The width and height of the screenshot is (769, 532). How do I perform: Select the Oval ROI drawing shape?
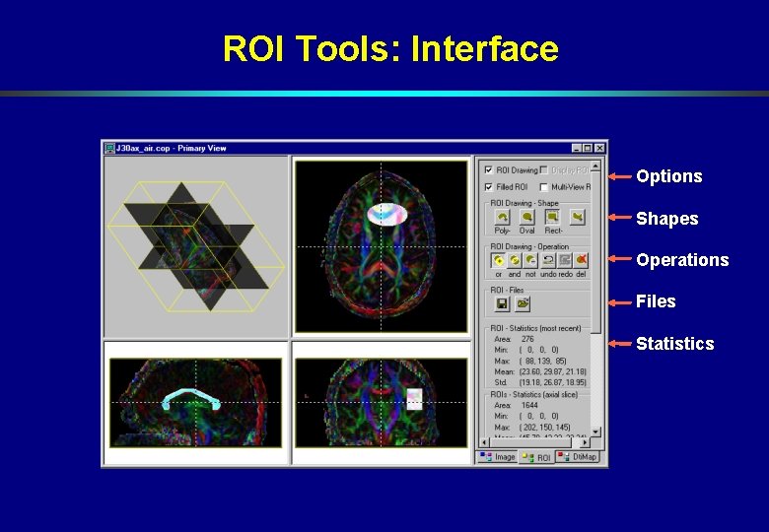527,217
